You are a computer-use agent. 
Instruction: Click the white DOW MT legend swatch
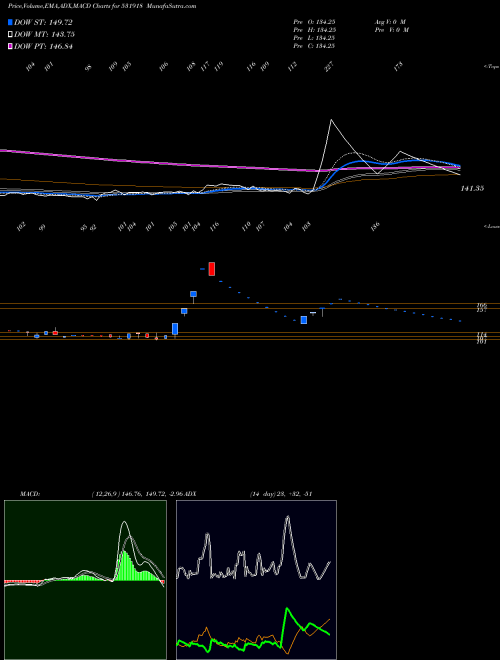pos(11,35)
